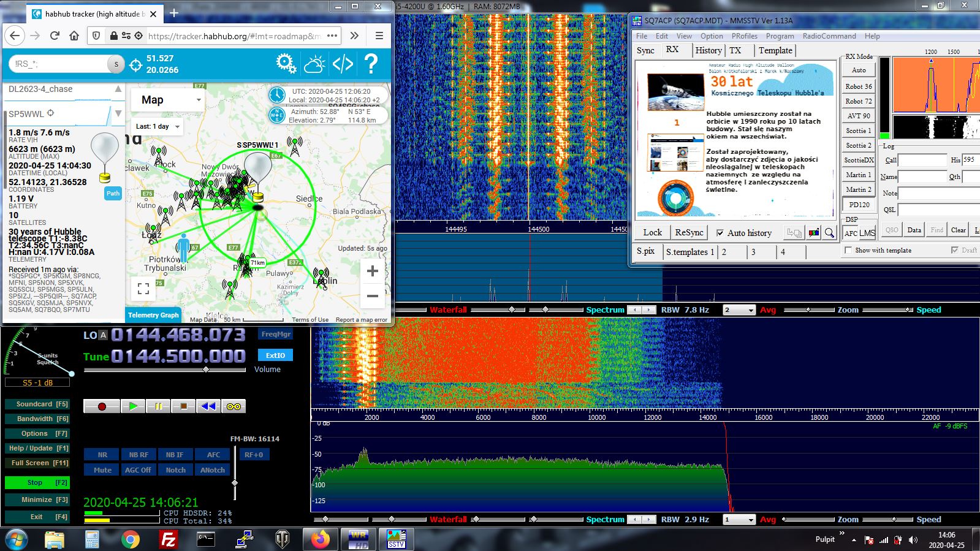Toggle loop playback in HDSDR
The width and height of the screenshot is (980, 551).
coord(234,406)
